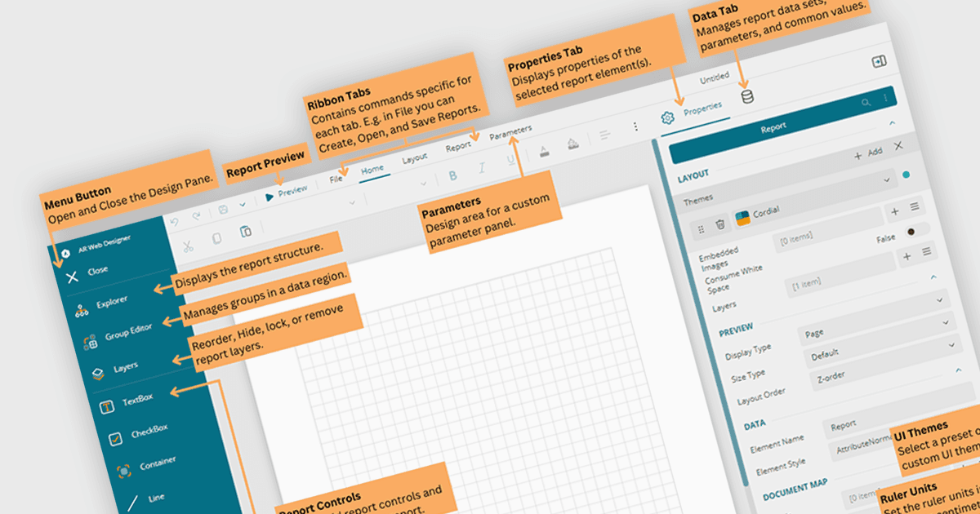
Task: Switch to the Parameters ribbon tab
Action: click(510, 134)
